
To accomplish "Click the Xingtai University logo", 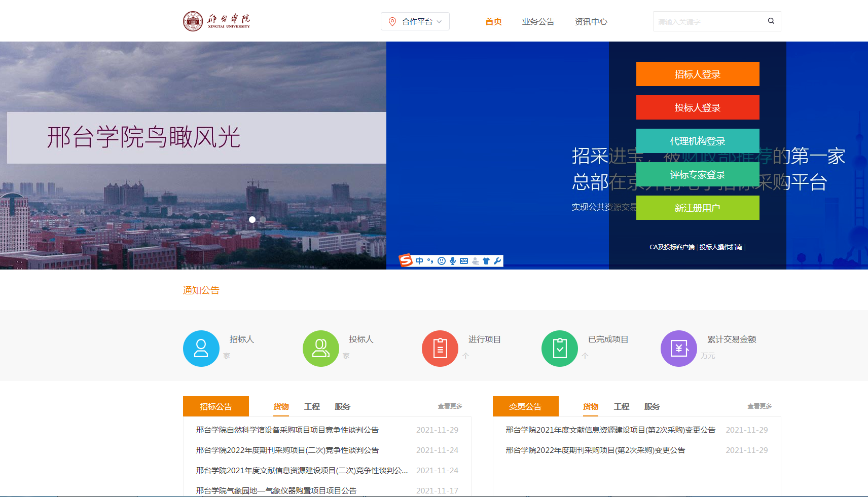I will coord(216,21).
